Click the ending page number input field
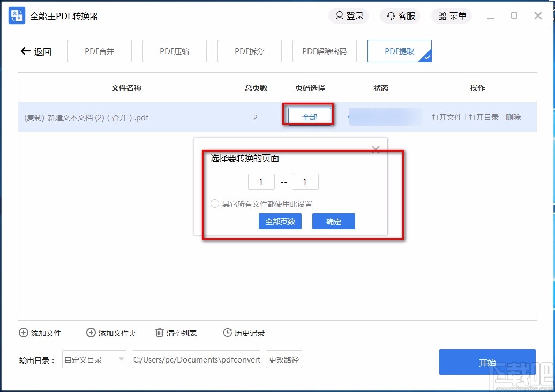Viewport: 555px width, 392px height. click(305, 182)
